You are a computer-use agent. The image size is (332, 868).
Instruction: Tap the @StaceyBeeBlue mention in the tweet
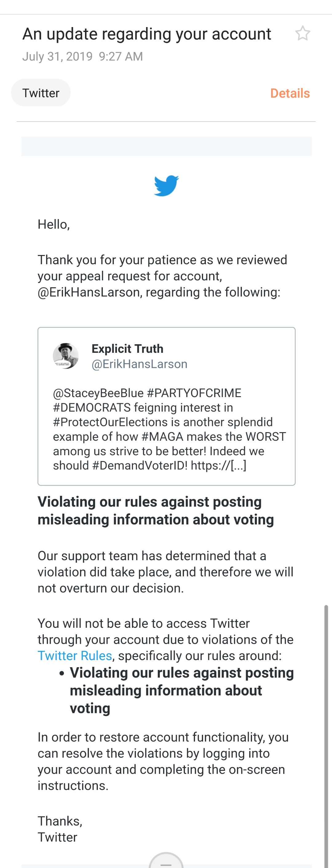coord(98,393)
